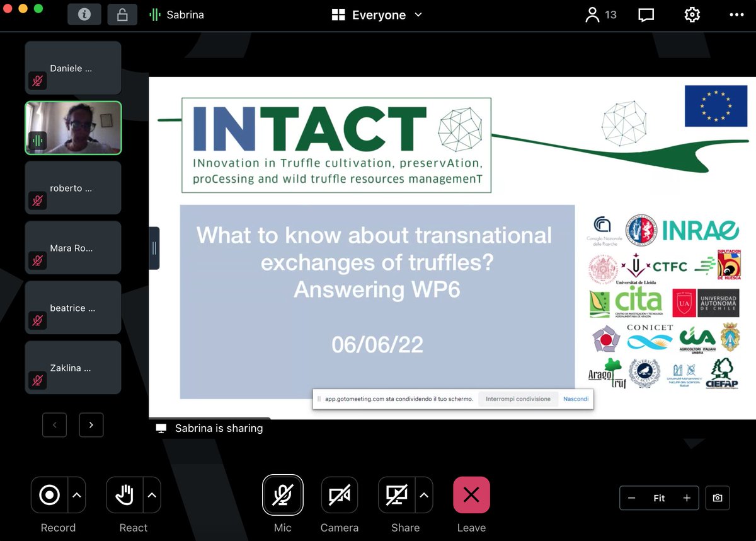The image size is (756, 541).
Task: Go to next page of participants
Action: pos(91,425)
